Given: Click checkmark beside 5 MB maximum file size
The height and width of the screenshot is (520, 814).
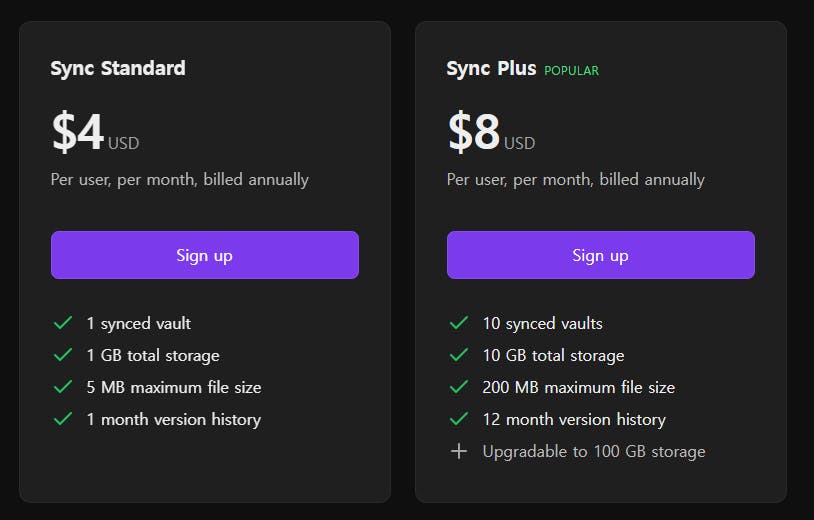Looking at the screenshot, I should coord(63,387).
